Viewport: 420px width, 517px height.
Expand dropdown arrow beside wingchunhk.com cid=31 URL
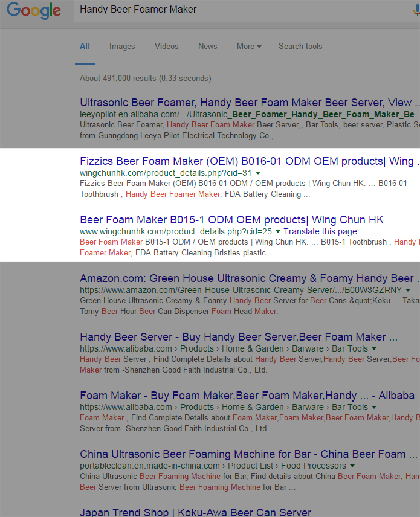tap(258, 173)
